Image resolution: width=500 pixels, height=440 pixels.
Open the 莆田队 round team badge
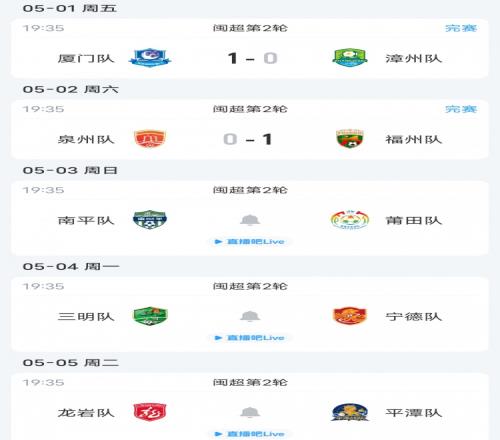(x=350, y=220)
